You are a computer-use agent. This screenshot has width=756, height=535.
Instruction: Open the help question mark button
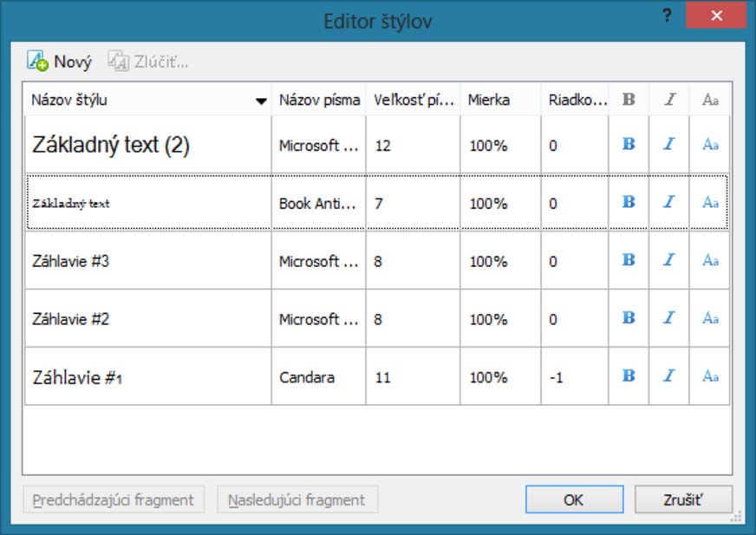[667, 16]
